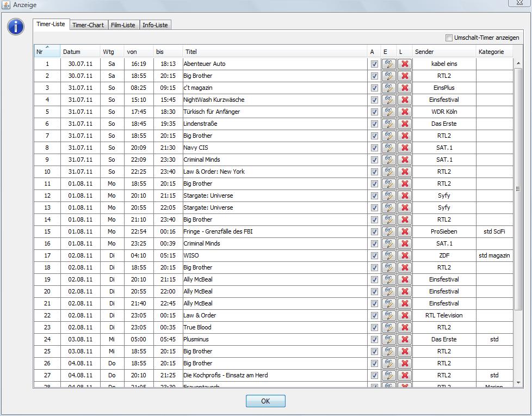Sort table by bis column header

coord(168,52)
